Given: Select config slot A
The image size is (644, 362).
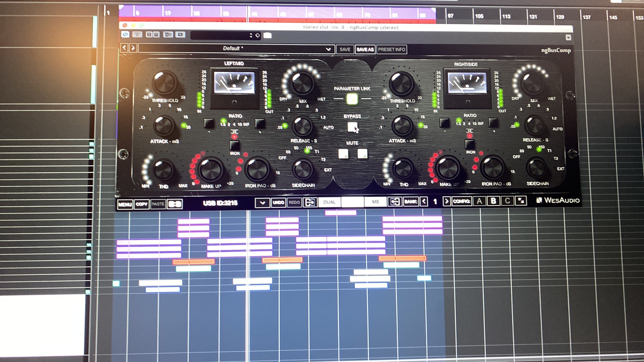Looking at the screenshot, I should click(x=479, y=201).
